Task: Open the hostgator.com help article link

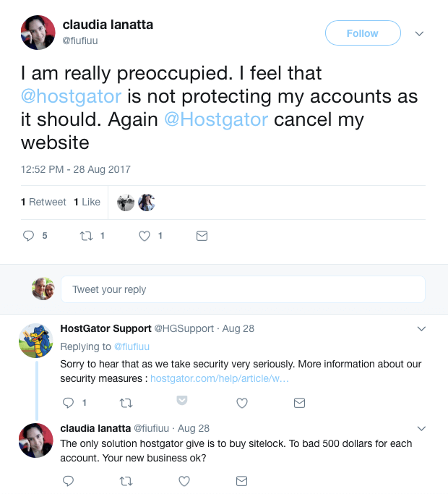Action: tap(219, 378)
